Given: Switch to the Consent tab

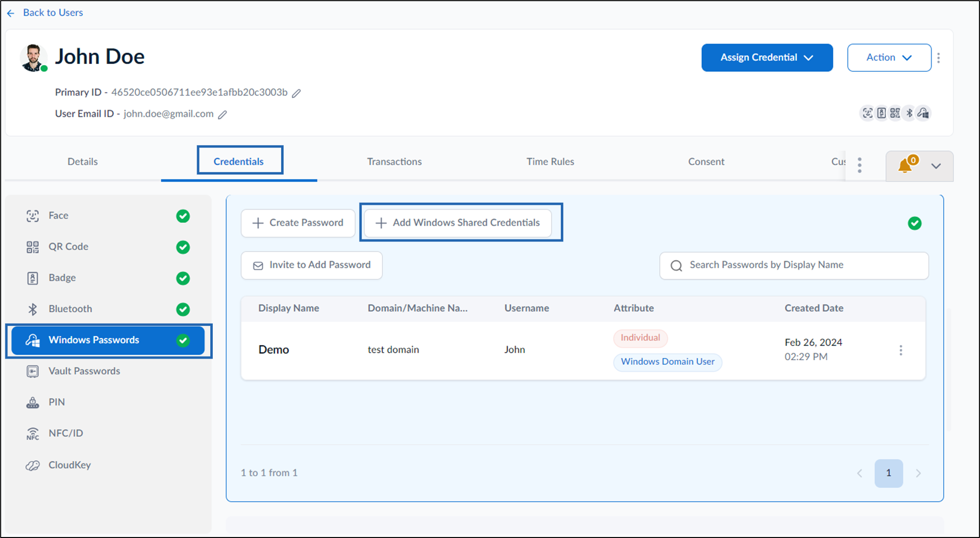Looking at the screenshot, I should [x=706, y=161].
